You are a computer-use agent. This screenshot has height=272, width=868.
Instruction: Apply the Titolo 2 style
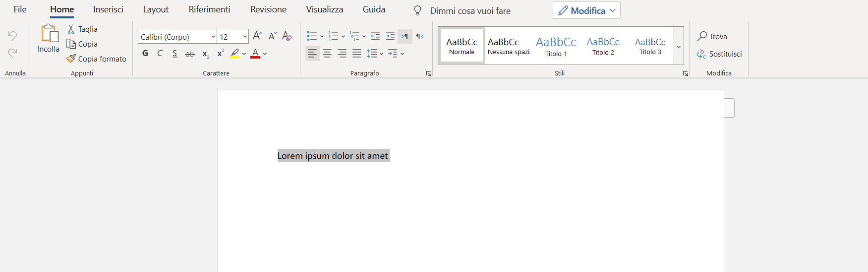point(603,46)
